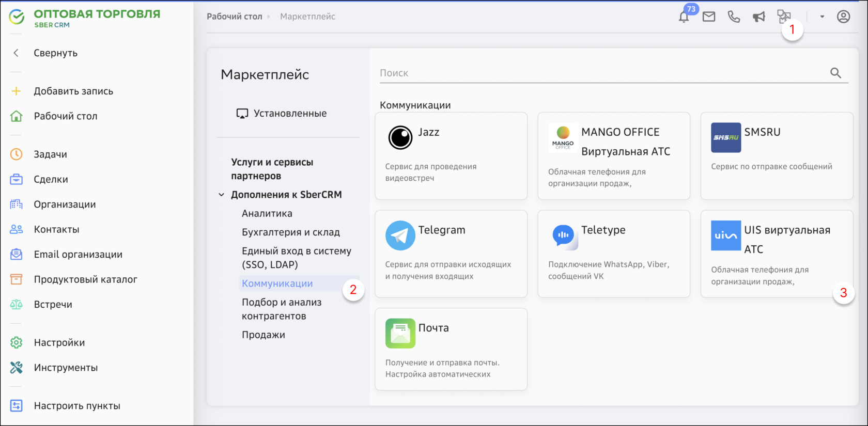Screen dimensions: 868x426
Task: Select the Коммуникации category
Action: pyautogui.click(x=277, y=283)
